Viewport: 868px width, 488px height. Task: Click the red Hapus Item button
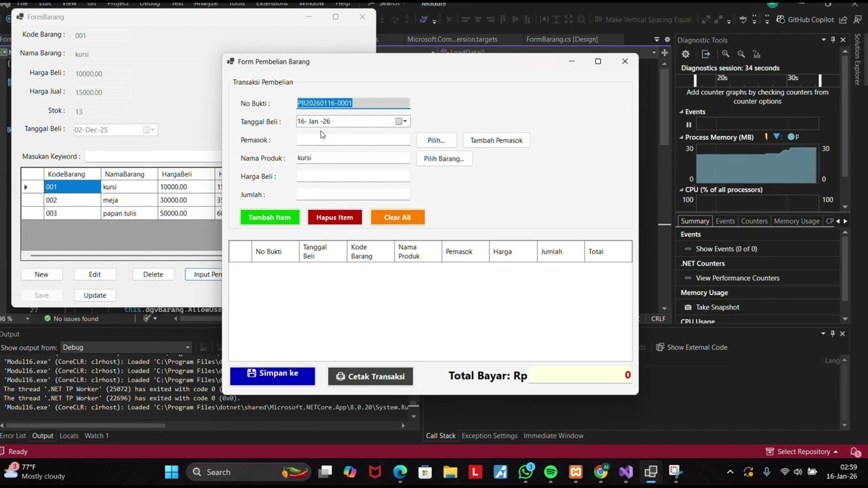[x=334, y=218]
